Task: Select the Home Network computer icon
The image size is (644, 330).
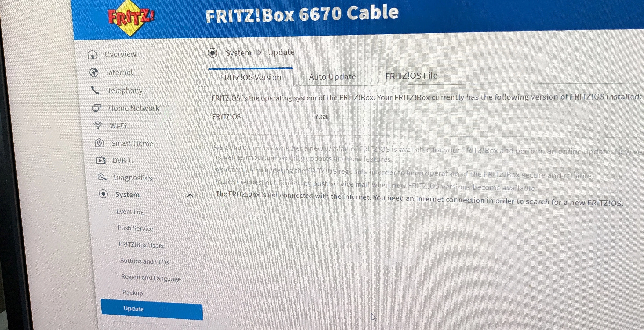Action: point(96,108)
